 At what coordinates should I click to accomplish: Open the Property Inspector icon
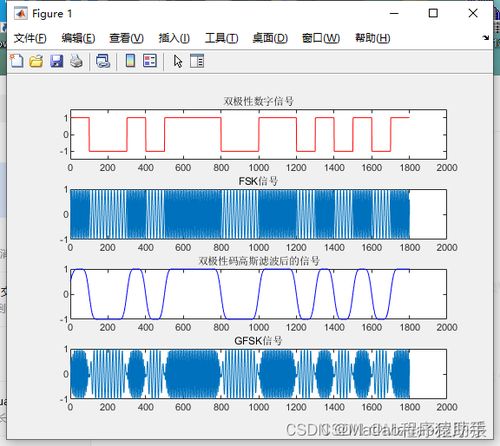point(197,61)
